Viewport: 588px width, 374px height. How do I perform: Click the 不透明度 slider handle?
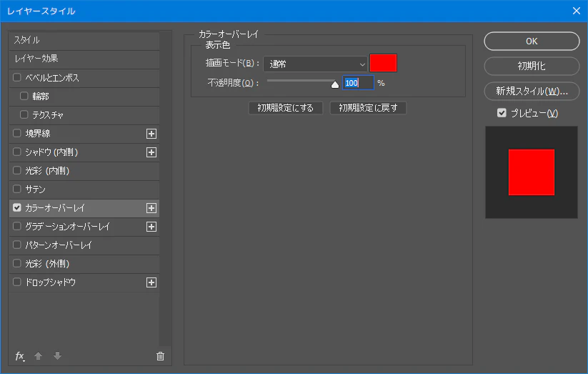point(335,84)
